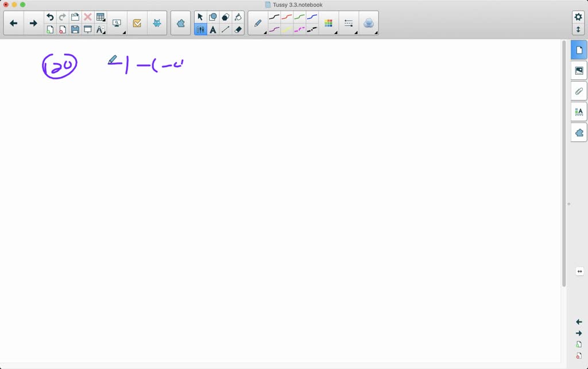Select the red pen color
This screenshot has height=369, width=588.
(287, 17)
